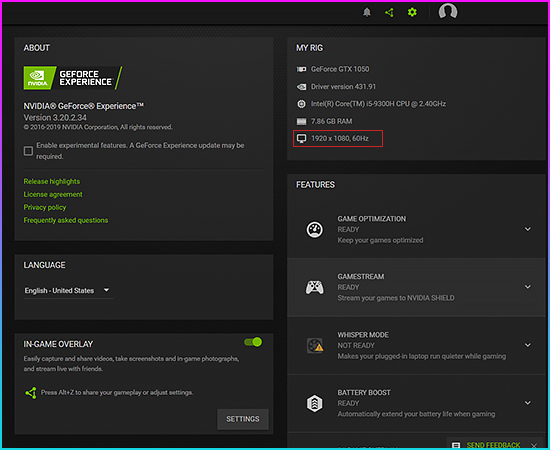Image resolution: width=550 pixels, height=450 pixels.
Task: Click the Version 3.20.2.34 text
Action: click(55, 117)
